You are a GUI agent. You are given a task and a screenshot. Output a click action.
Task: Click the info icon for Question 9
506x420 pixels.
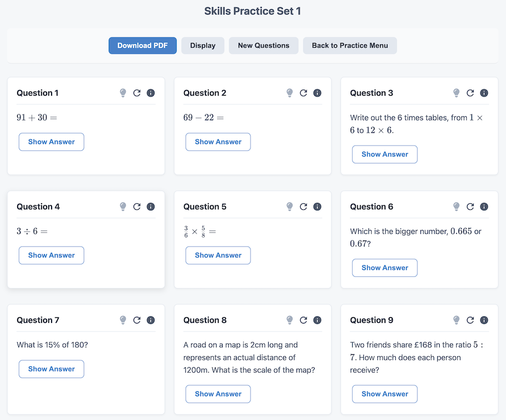[484, 320]
